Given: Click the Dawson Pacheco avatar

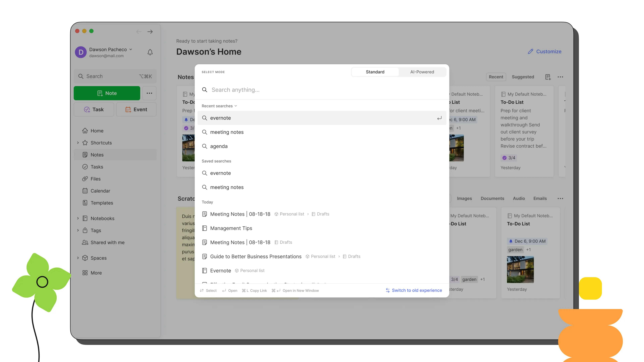Looking at the screenshot, I should pyautogui.click(x=81, y=52).
